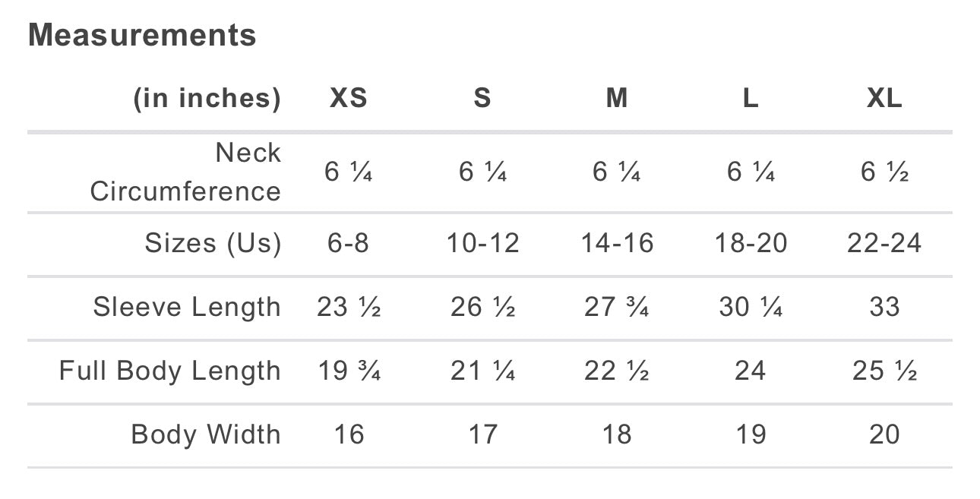Select the XL column header

tap(884, 98)
